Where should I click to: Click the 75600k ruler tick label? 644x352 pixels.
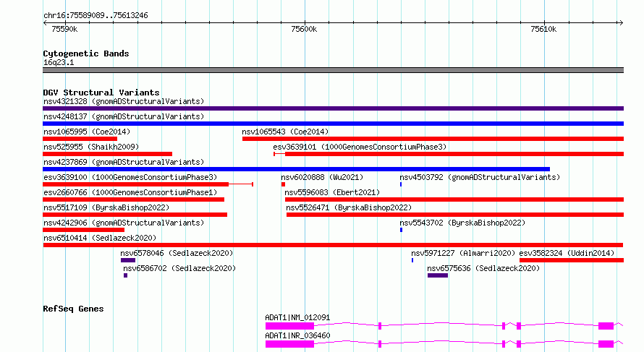tap(304, 29)
